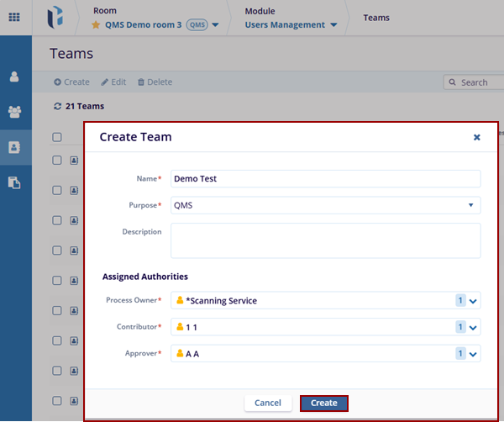Image resolution: width=504 pixels, height=422 pixels.
Task: Toggle the select-all checkbox in table header
Action: pyautogui.click(x=57, y=137)
